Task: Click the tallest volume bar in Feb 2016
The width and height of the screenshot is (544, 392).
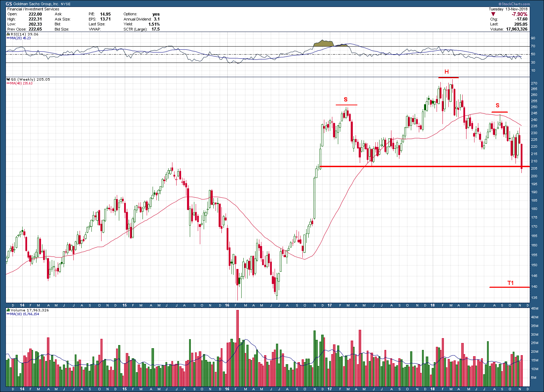Action: tap(238, 348)
